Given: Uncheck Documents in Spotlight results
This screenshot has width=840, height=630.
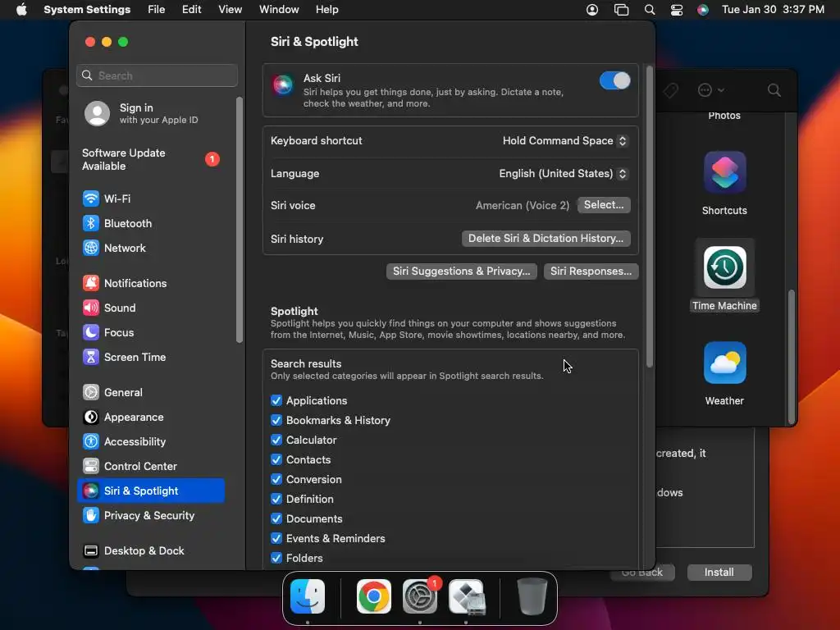Looking at the screenshot, I should coord(276,518).
